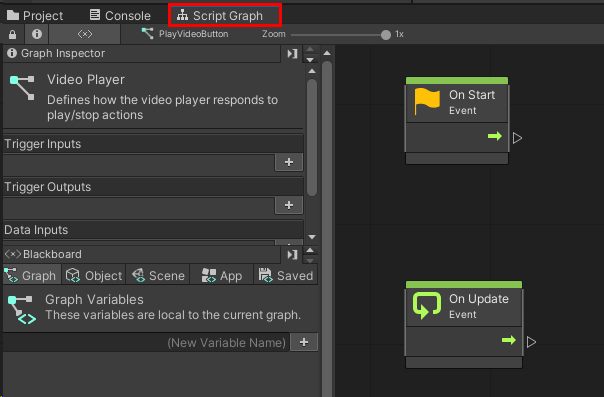Click the Zoom slider handle

click(x=386, y=35)
